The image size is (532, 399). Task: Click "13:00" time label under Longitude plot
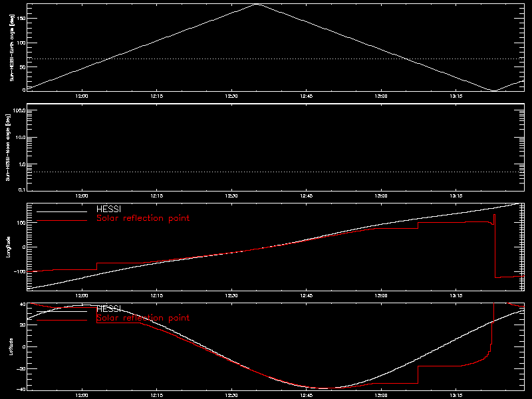click(381, 296)
